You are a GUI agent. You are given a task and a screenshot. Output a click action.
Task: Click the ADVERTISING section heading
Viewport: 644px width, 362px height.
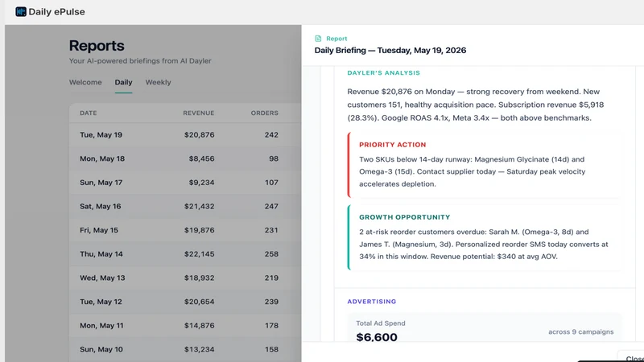(372, 301)
